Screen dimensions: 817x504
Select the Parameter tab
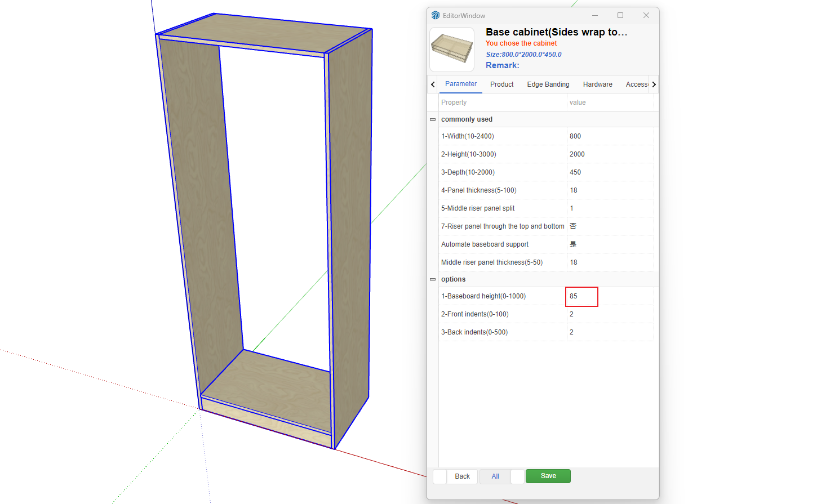(460, 84)
